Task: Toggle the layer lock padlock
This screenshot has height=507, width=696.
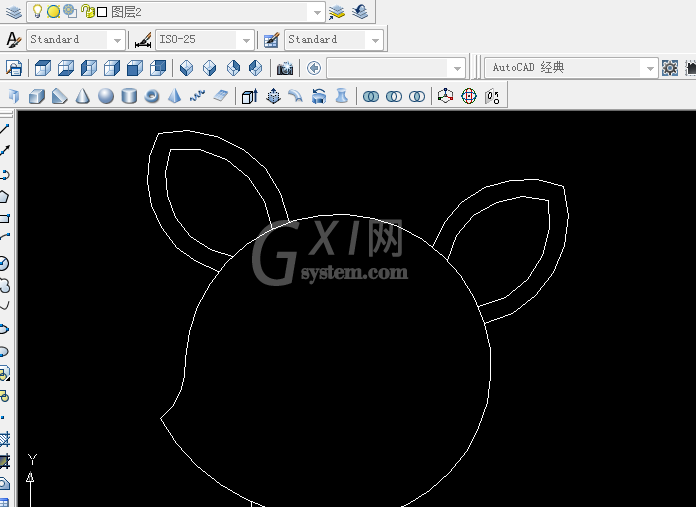Action: (87, 12)
